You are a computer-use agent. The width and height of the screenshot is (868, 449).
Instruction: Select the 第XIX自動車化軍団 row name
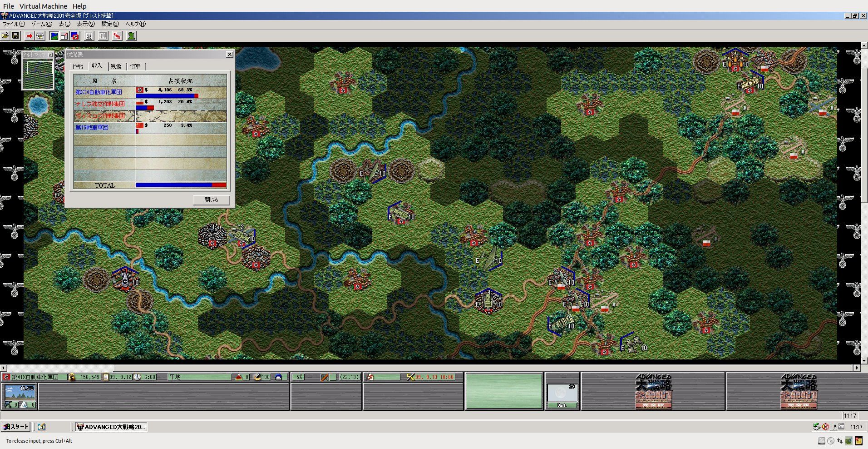[99, 92]
